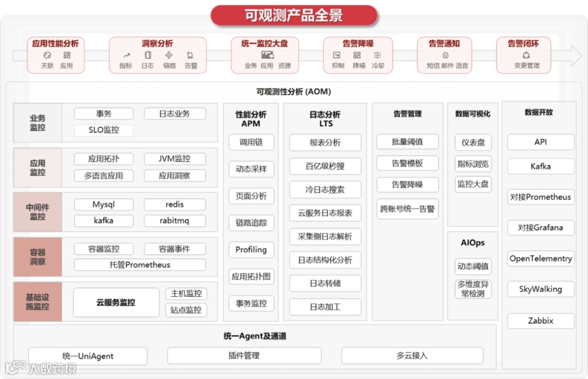Open the 事务 box in 业务监控
The width and height of the screenshot is (588, 379).
click(x=104, y=114)
